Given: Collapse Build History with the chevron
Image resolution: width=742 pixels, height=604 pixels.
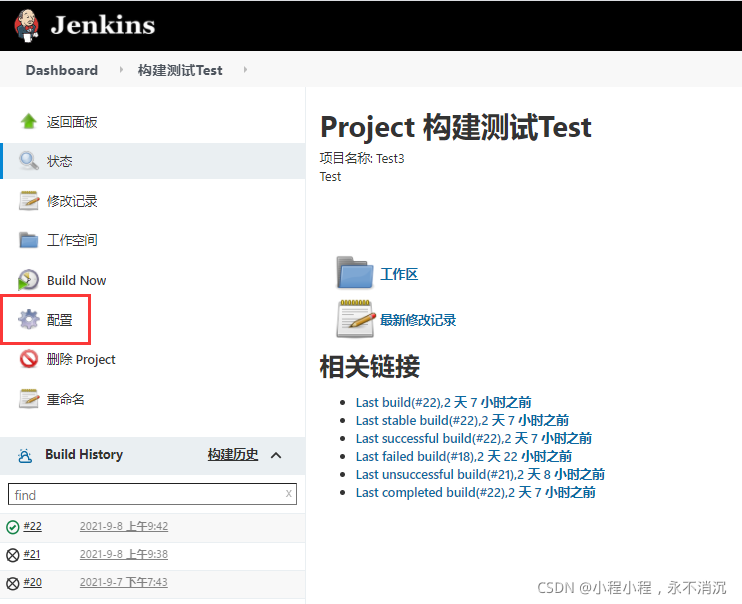Looking at the screenshot, I should (x=276, y=455).
